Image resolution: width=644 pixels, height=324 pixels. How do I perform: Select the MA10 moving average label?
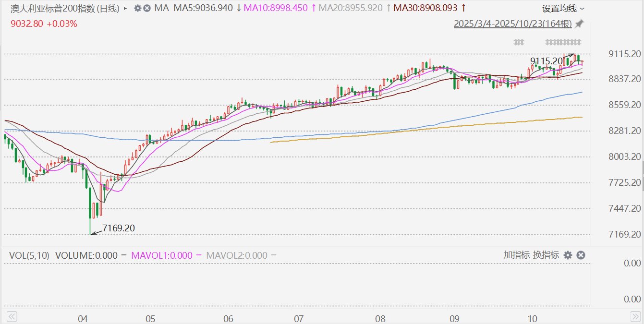[x=276, y=8]
